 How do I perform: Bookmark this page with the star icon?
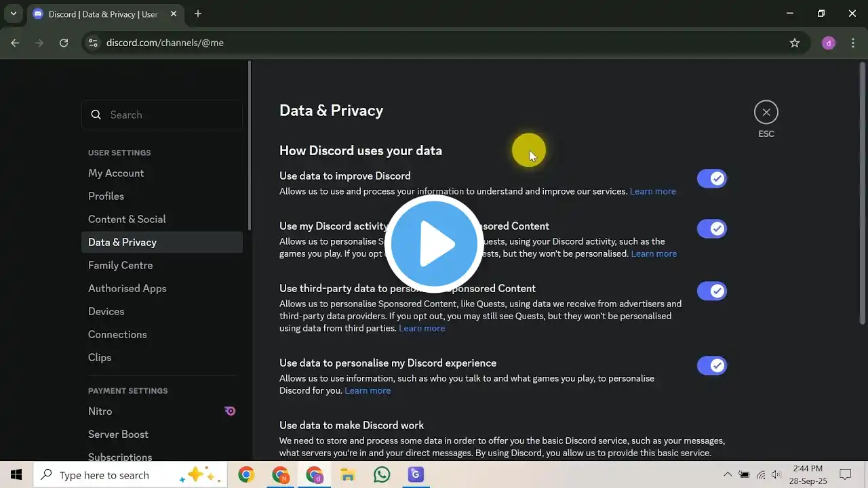coord(795,43)
